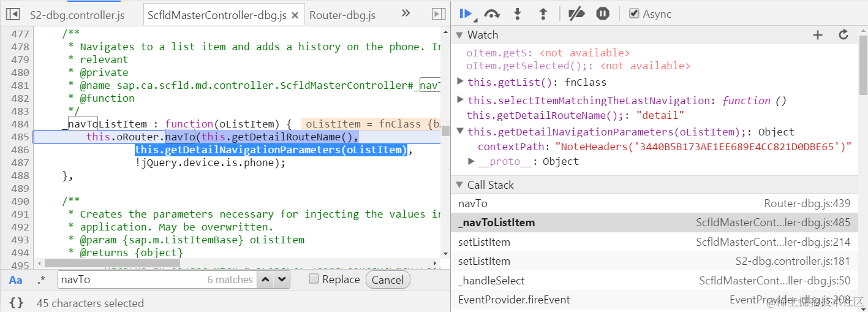Toggle pause on exceptions
868x312 pixels.
603,13
